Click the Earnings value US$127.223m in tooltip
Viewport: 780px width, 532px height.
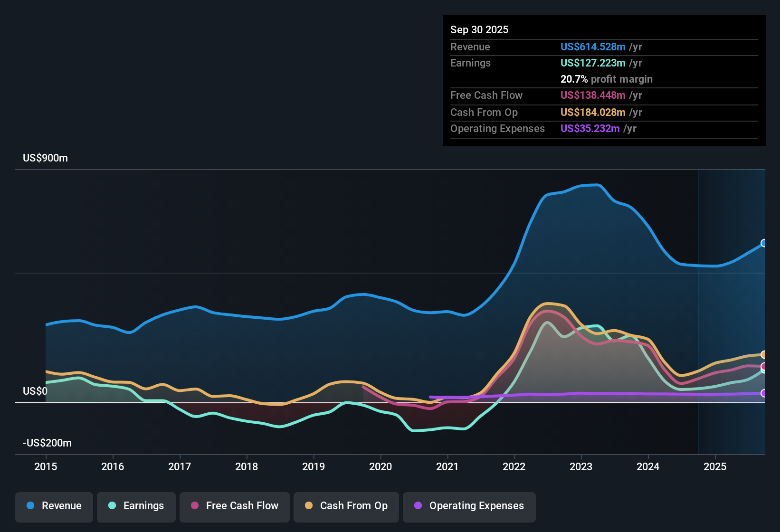[x=593, y=63]
